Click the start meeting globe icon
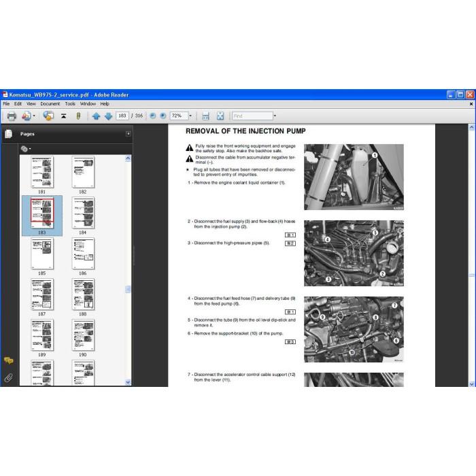This screenshot has width=476, height=476. tap(48, 116)
